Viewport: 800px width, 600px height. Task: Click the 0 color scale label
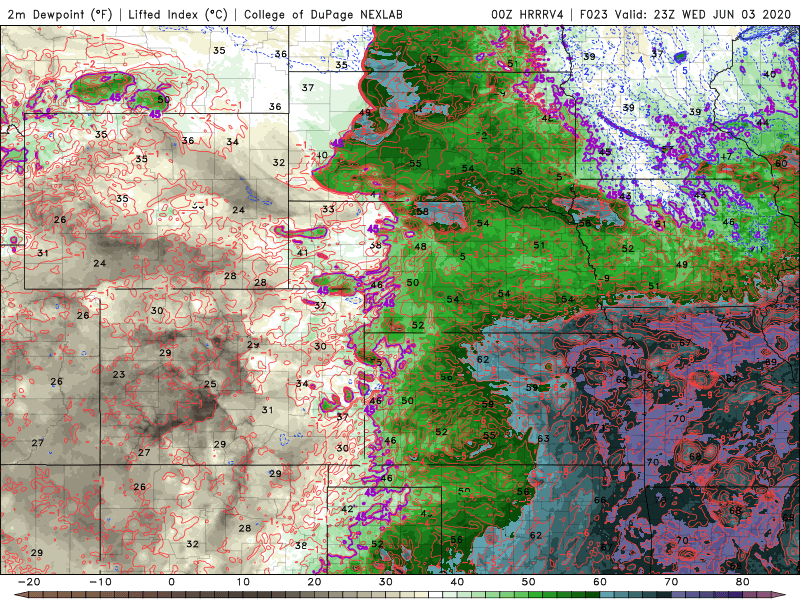click(171, 582)
